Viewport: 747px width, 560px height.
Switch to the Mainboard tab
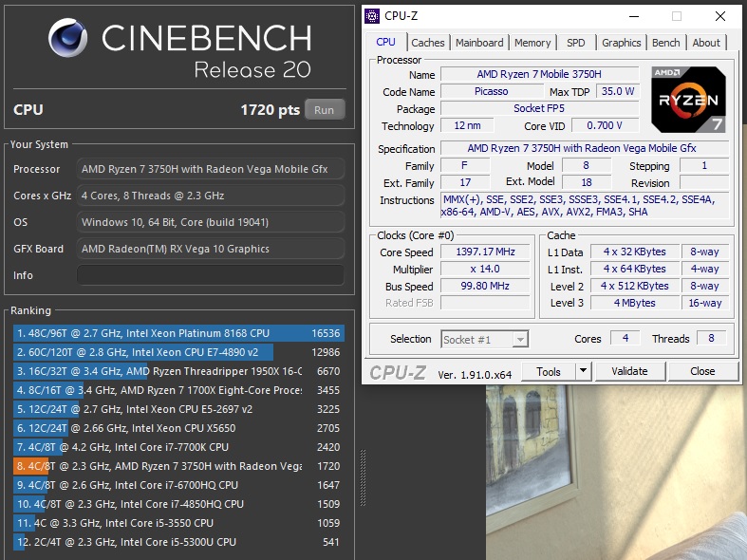coord(479,43)
